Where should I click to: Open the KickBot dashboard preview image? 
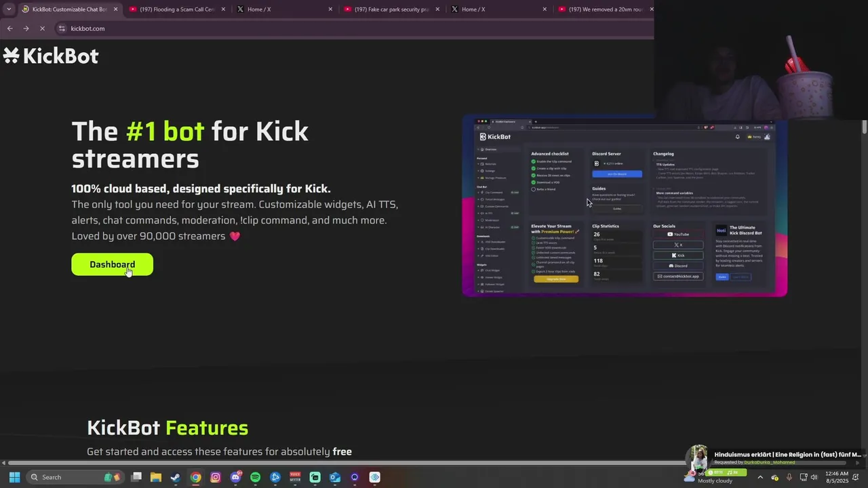click(625, 205)
